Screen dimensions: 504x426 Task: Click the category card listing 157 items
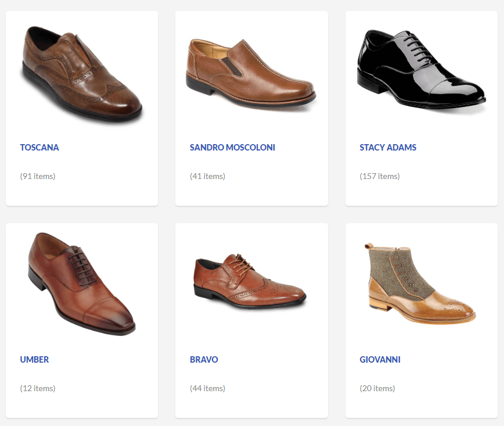(421, 191)
